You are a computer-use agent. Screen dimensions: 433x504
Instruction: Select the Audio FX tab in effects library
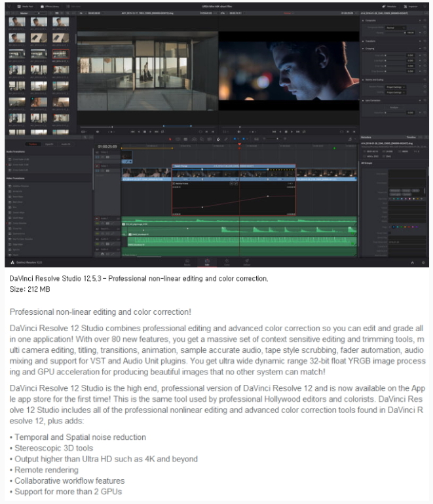click(66, 144)
